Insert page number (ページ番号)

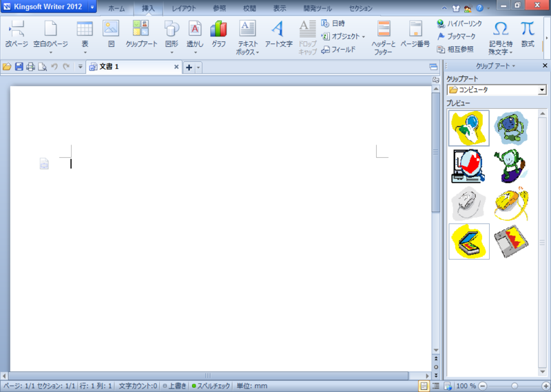(415, 34)
